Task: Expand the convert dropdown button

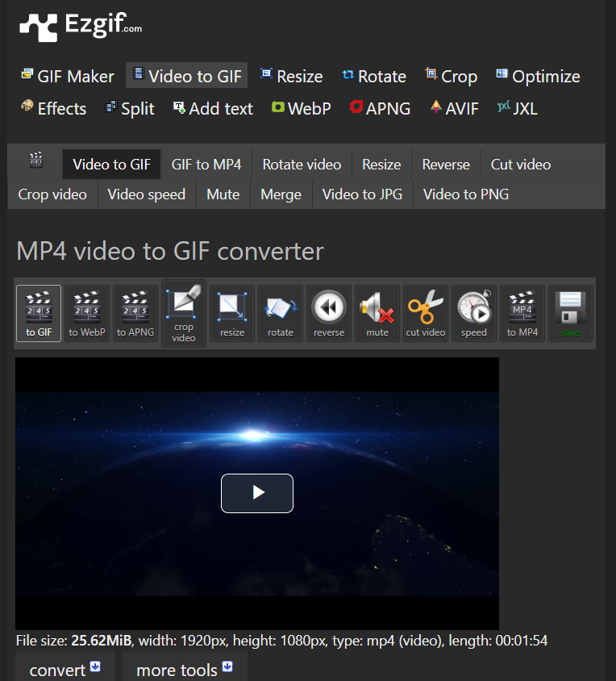Action: tap(65, 670)
